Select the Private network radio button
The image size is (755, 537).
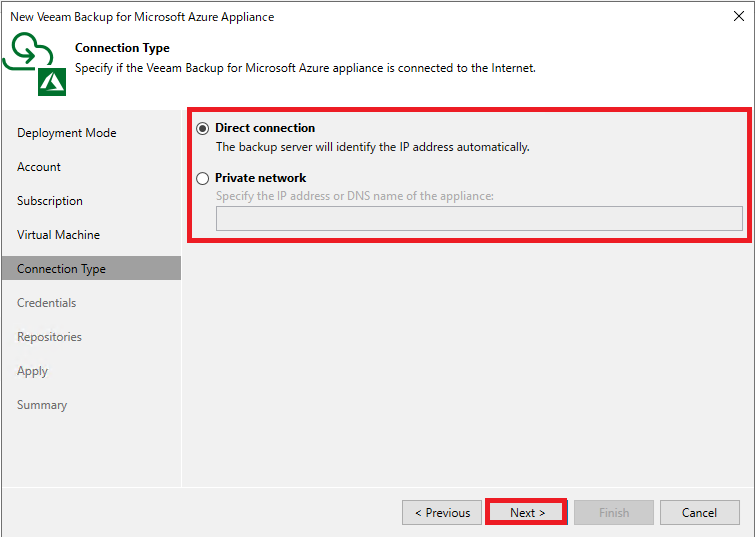tap(203, 178)
